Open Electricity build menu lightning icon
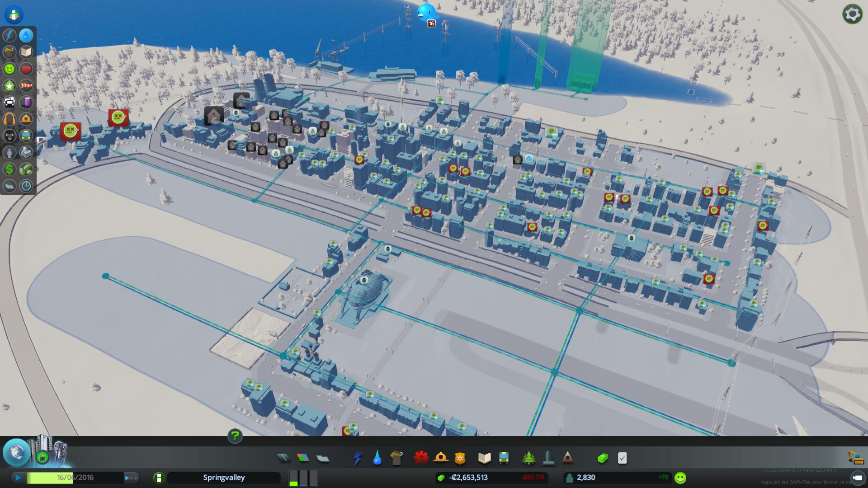 point(358,458)
